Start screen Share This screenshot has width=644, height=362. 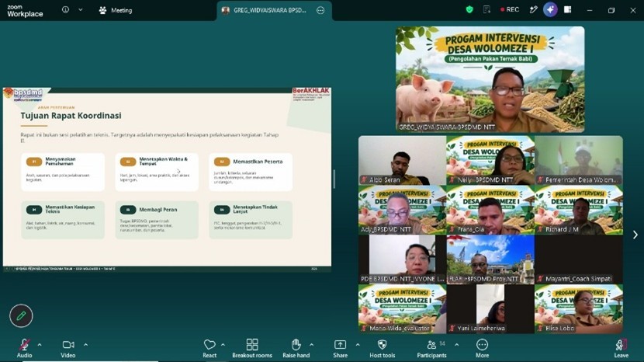(340, 348)
